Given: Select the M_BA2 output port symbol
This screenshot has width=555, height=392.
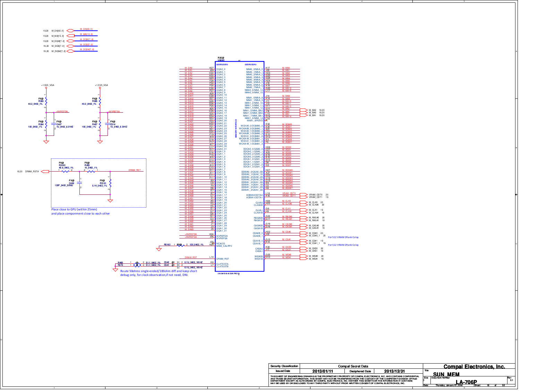Looking at the screenshot, I should point(304,110).
